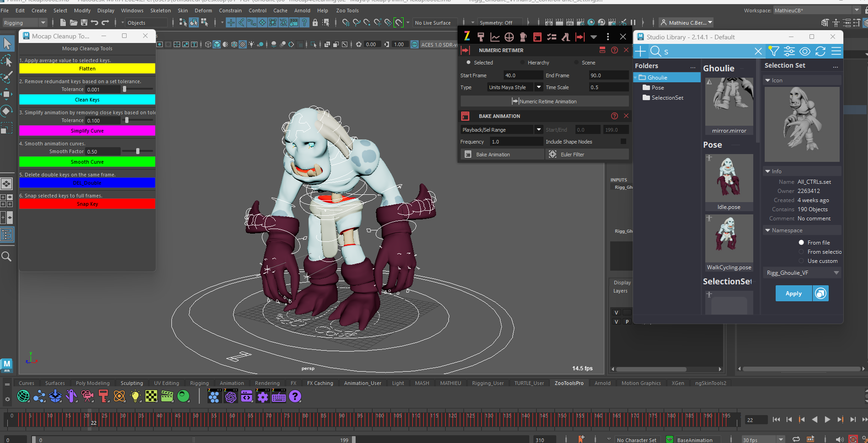Click the orange atom shelf icon
The width and height of the screenshot is (868, 443).
119,396
